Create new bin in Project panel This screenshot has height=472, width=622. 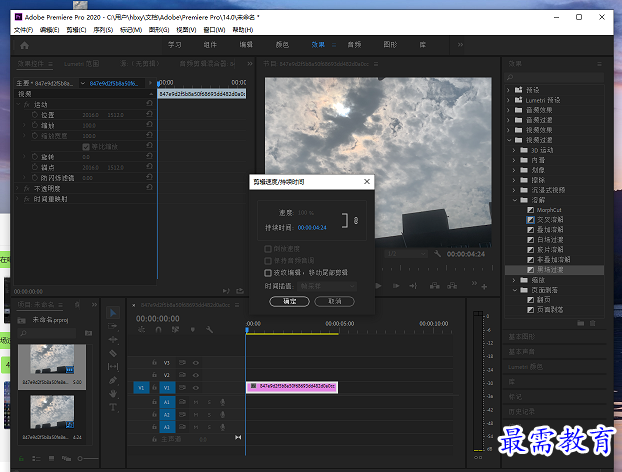click(x=88, y=333)
